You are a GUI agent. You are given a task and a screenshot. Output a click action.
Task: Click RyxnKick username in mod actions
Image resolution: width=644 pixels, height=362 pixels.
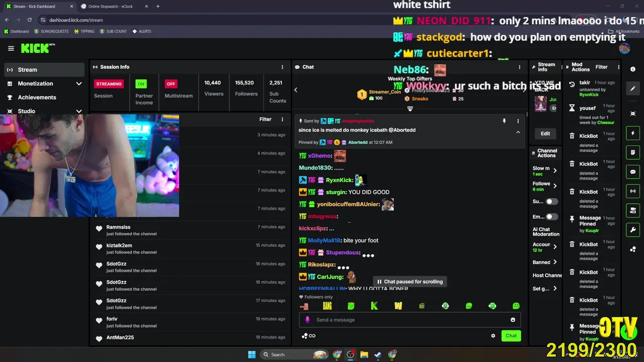click(589, 95)
